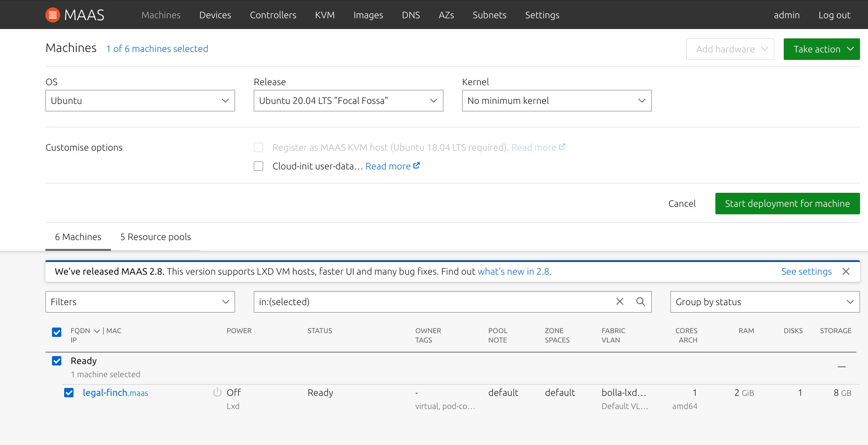Screen dimensions: 868x445
Task: Click the search magnifier icon
Action: pos(640,302)
